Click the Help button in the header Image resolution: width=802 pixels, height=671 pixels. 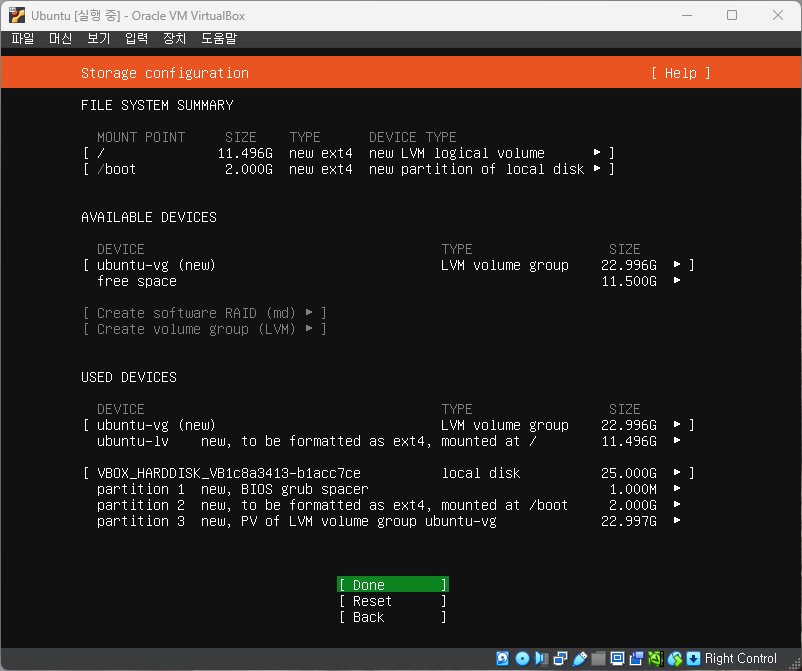[x=681, y=73]
